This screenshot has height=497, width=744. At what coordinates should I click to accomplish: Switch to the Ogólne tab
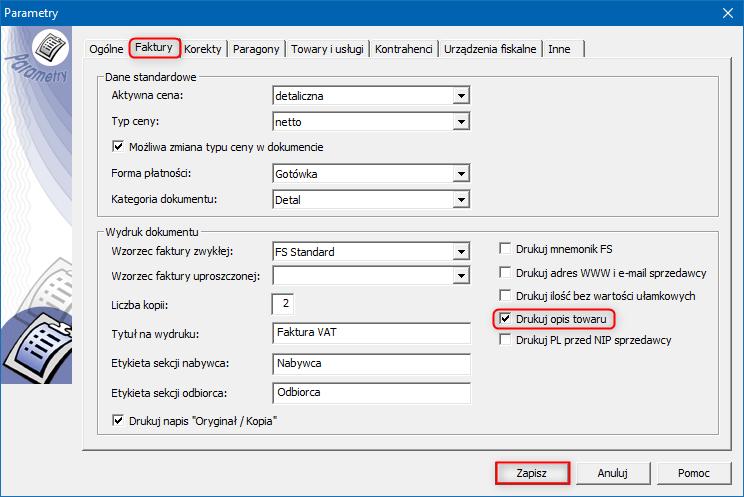click(106, 49)
